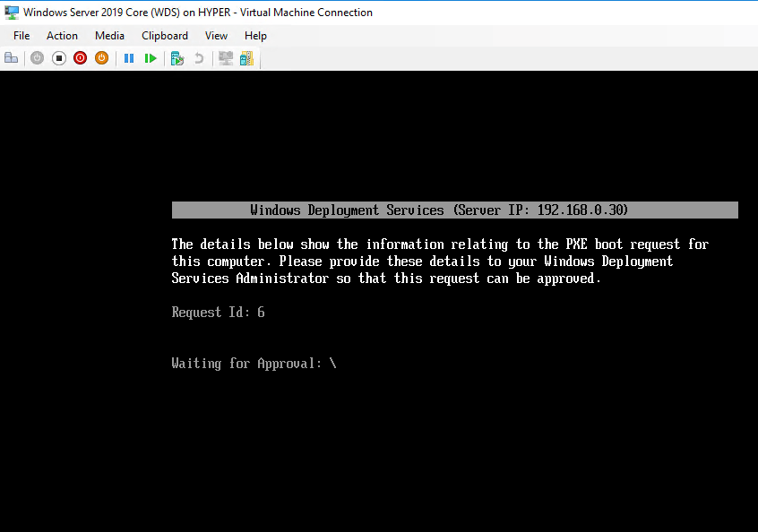Open the File menu
758x532 pixels.
click(x=22, y=36)
